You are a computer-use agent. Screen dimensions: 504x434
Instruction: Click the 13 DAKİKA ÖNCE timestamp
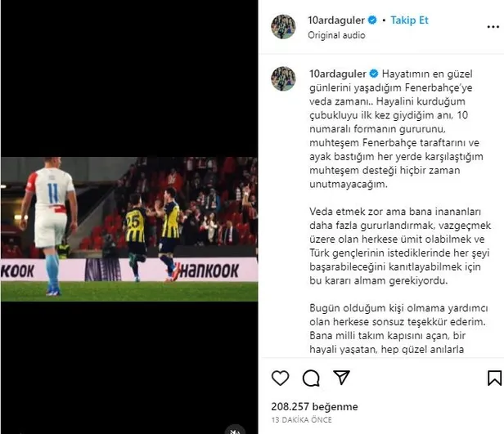point(301,420)
